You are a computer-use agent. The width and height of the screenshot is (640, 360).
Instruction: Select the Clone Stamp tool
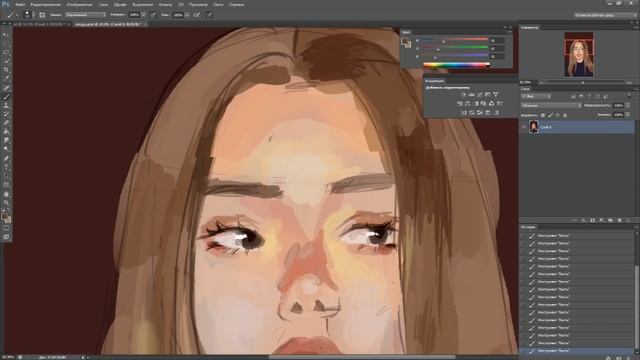pyautogui.click(x=6, y=105)
